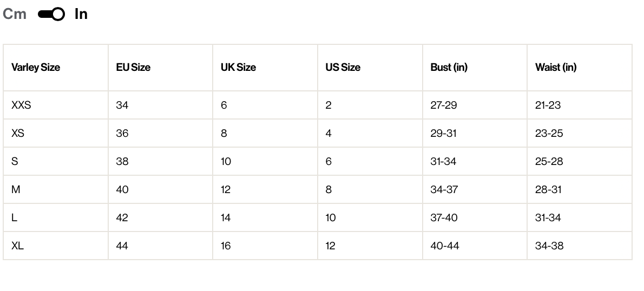This screenshot has height=291, width=644.
Task: Toggle the Cm/In unit switch
Action: 51,15
